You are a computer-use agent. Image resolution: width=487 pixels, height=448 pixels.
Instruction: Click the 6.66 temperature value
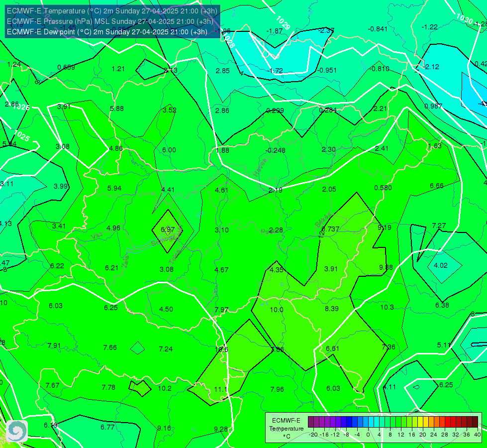tap(437, 186)
